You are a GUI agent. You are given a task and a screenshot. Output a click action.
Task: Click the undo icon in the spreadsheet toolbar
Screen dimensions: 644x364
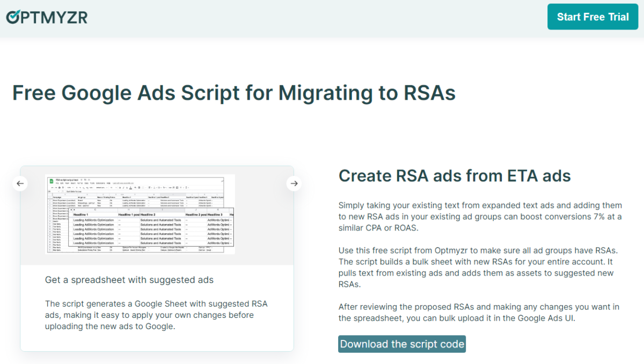point(53,188)
